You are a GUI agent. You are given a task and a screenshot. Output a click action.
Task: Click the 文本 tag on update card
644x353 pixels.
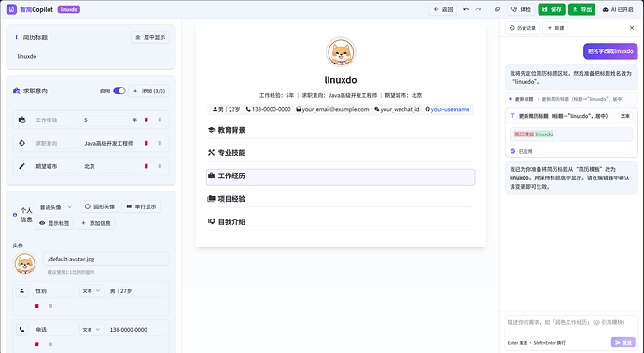click(x=625, y=116)
